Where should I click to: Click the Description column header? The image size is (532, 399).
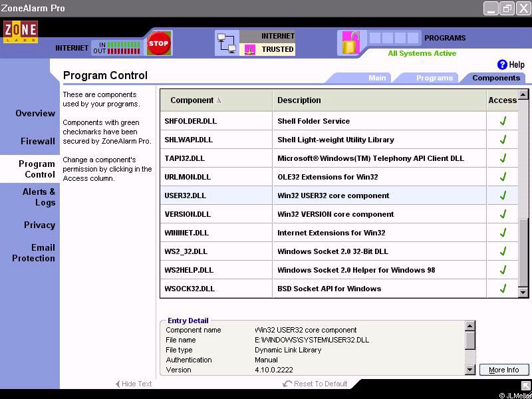(380, 100)
